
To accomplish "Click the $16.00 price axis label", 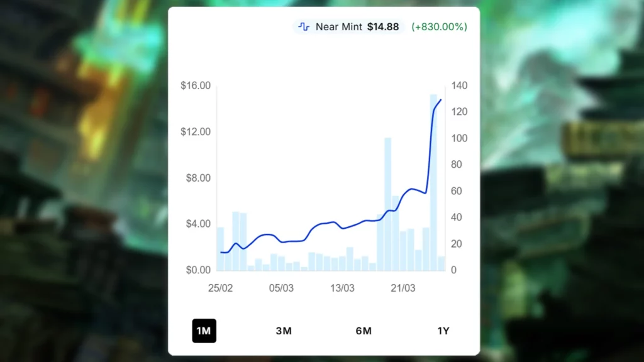I will [195, 85].
